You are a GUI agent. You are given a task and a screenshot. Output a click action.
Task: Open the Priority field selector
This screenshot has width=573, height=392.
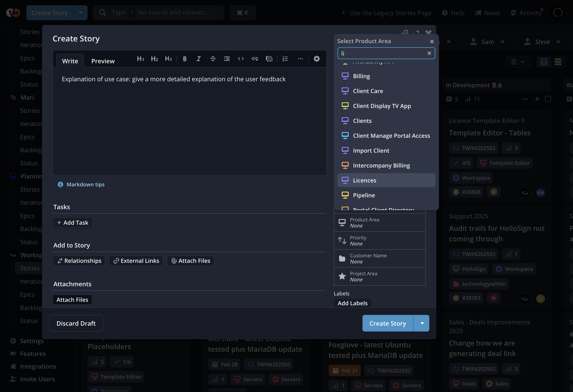pos(380,241)
